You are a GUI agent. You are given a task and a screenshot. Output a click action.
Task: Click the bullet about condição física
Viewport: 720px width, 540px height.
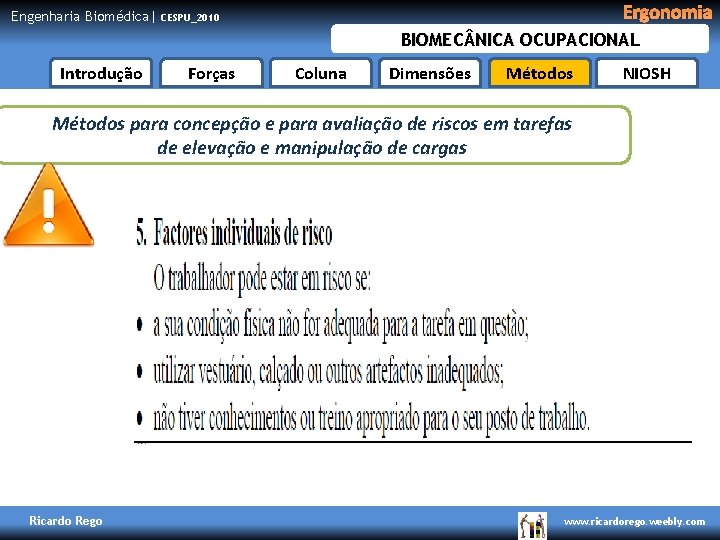(332, 326)
